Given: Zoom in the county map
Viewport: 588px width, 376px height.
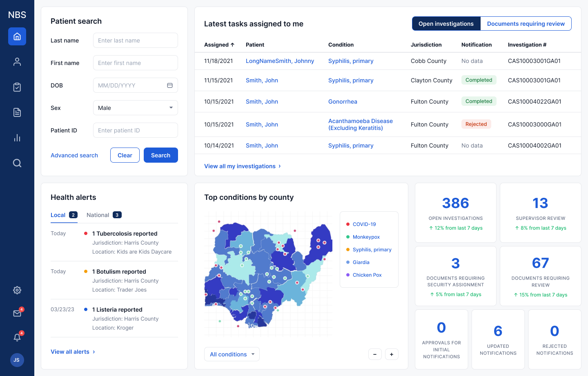Looking at the screenshot, I should (392, 354).
